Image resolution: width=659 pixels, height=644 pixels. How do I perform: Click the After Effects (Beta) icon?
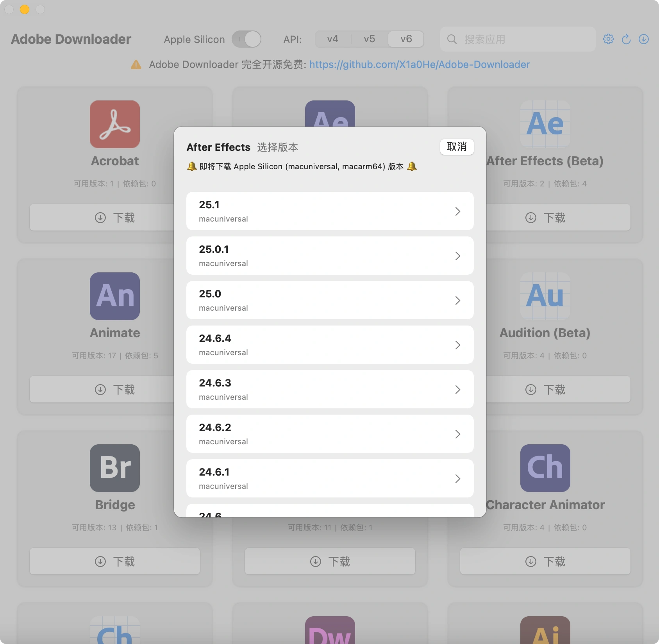click(545, 124)
